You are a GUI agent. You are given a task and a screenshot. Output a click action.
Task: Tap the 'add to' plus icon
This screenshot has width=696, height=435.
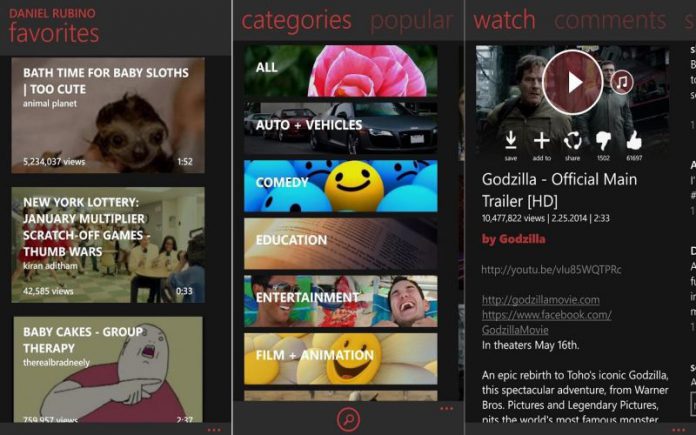[x=542, y=146]
